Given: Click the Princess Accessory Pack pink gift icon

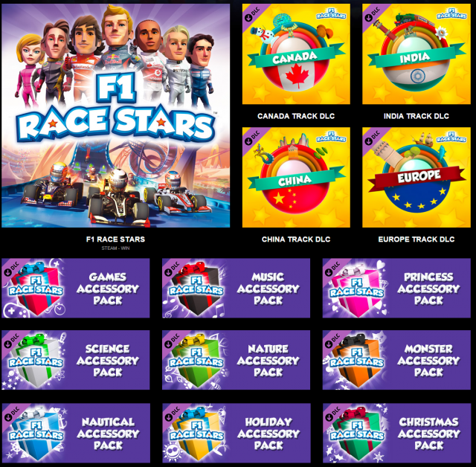Looking at the screenshot, I should coord(357,289).
